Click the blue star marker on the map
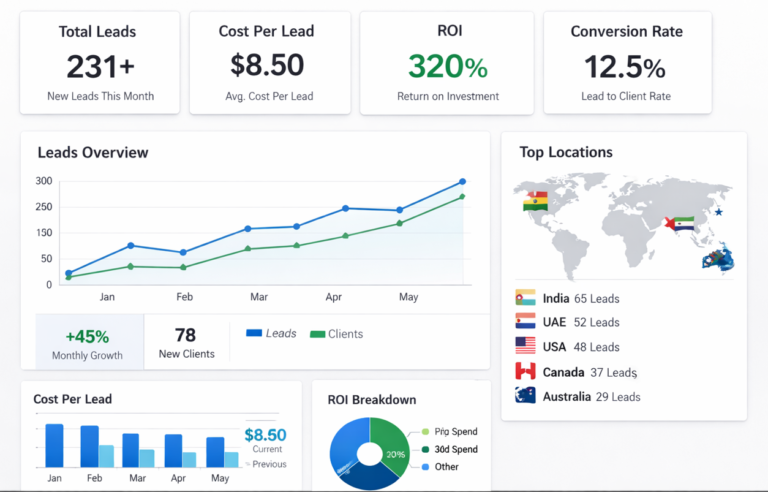The width and height of the screenshot is (768, 492). [718, 212]
